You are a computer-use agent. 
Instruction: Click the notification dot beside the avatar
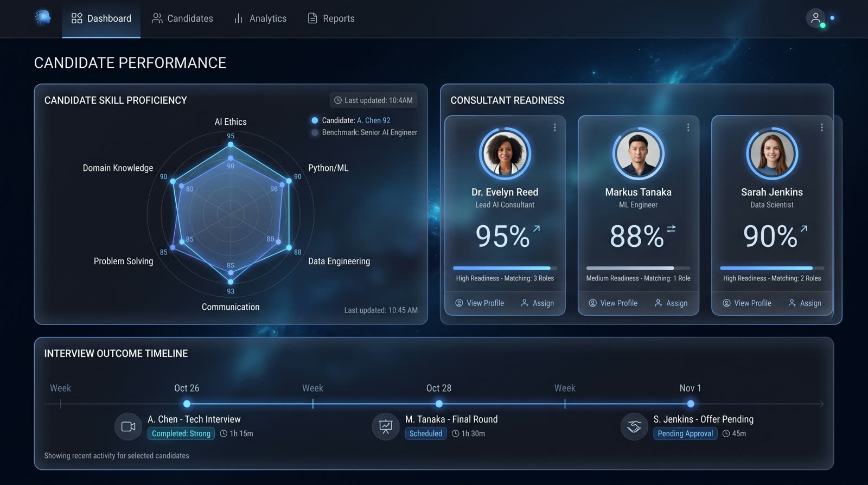click(832, 18)
